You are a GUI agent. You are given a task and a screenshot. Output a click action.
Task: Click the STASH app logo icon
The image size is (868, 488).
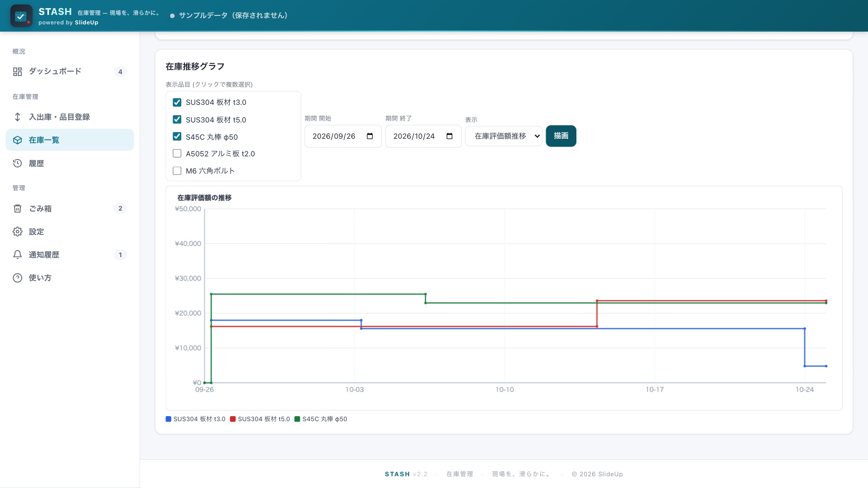click(x=21, y=16)
